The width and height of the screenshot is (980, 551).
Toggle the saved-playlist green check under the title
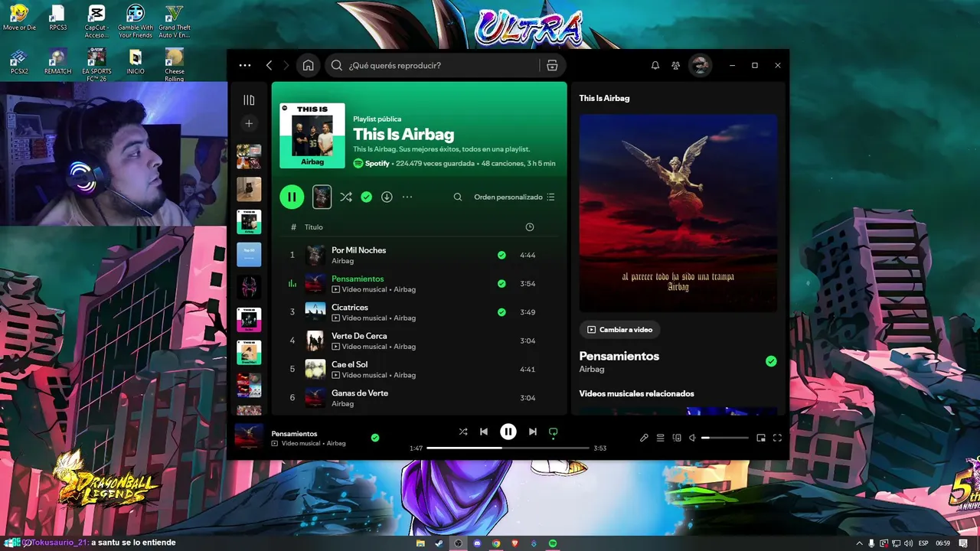click(x=367, y=197)
